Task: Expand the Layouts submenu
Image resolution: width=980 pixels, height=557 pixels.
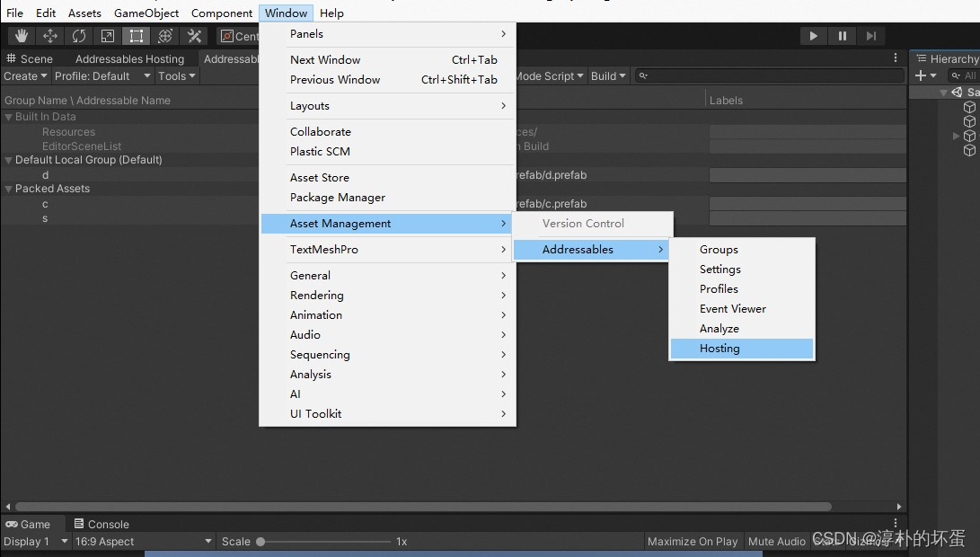Action: pos(387,106)
